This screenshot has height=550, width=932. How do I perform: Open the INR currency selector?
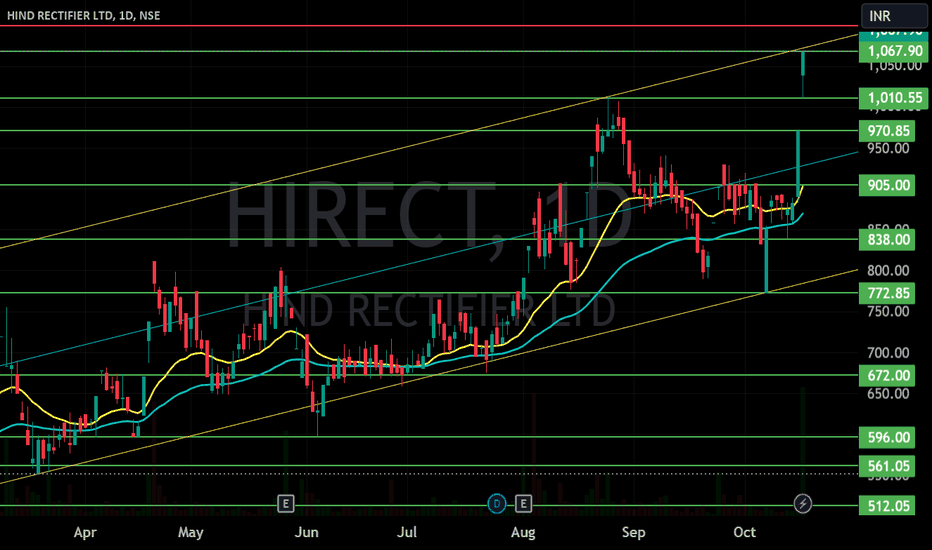click(x=894, y=16)
